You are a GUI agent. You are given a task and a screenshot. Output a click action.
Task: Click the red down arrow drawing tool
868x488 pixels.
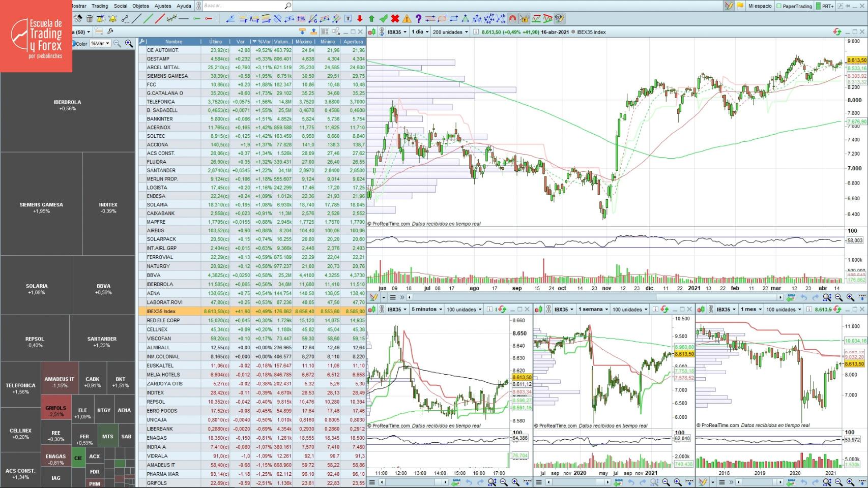[x=360, y=19]
